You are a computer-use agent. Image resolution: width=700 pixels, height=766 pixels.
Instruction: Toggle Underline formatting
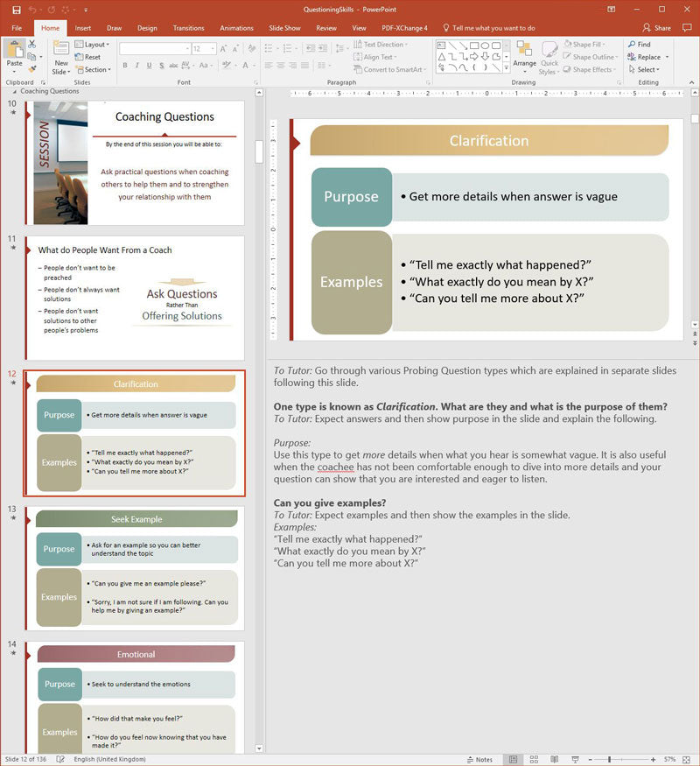pyautogui.click(x=149, y=65)
